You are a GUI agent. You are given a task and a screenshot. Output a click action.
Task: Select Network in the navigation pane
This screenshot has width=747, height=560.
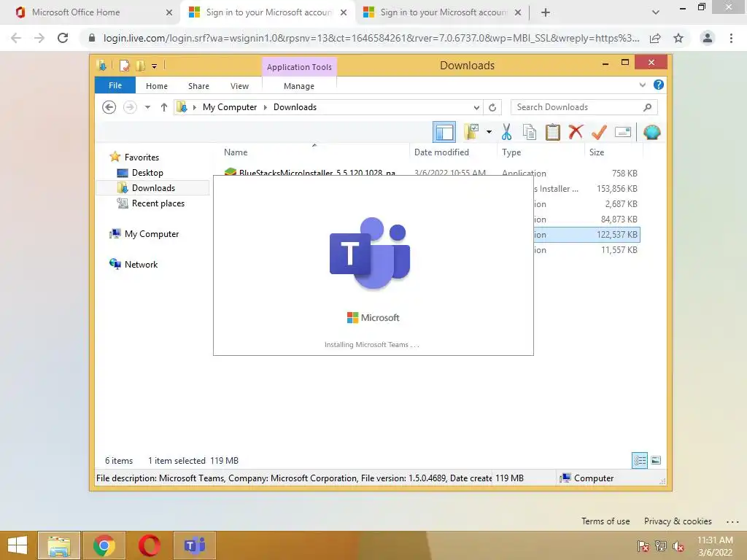141,264
